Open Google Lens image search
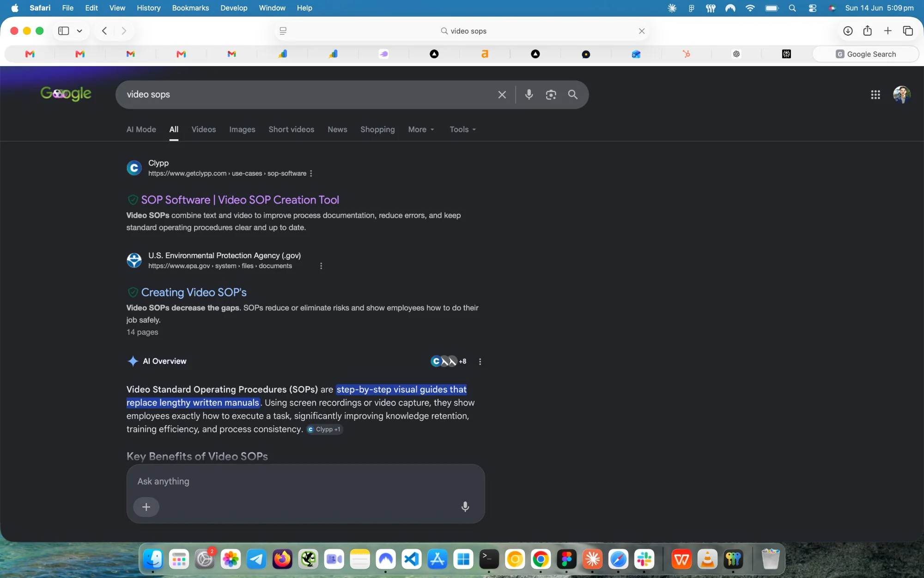The width and height of the screenshot is (924, 578). (x=551, y=95)
